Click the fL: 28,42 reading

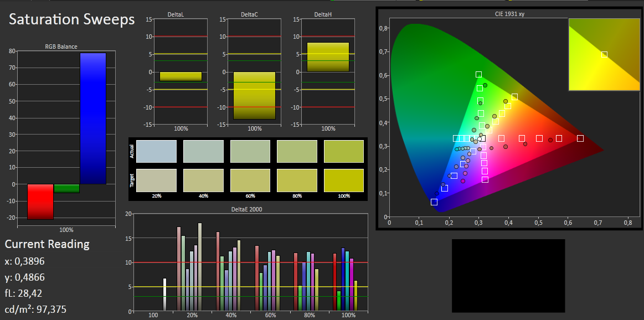click(23, 293)
